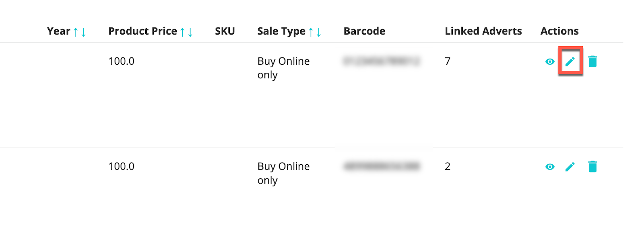Click the pencil edit icon in first row
The image size is (644, 235).
[570, 61]
